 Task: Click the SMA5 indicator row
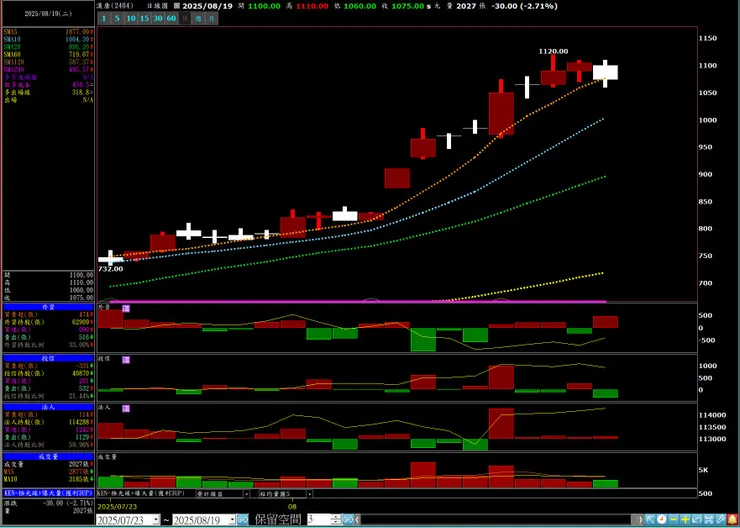coord(48,32)
